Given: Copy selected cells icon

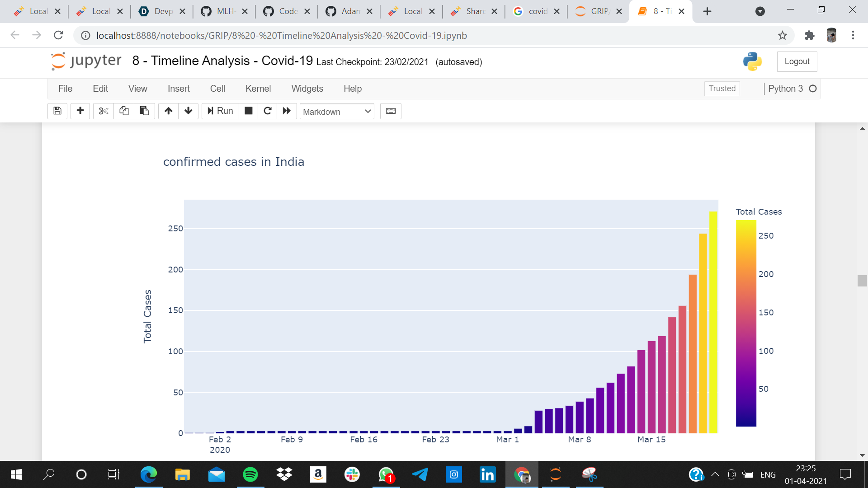Looking at the screenshot, I should (x=124, y=111).
